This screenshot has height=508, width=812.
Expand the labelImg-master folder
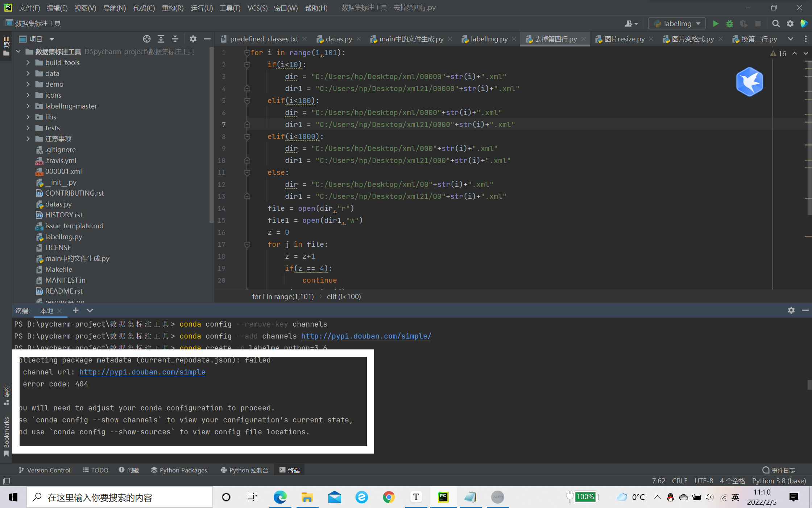28,106
